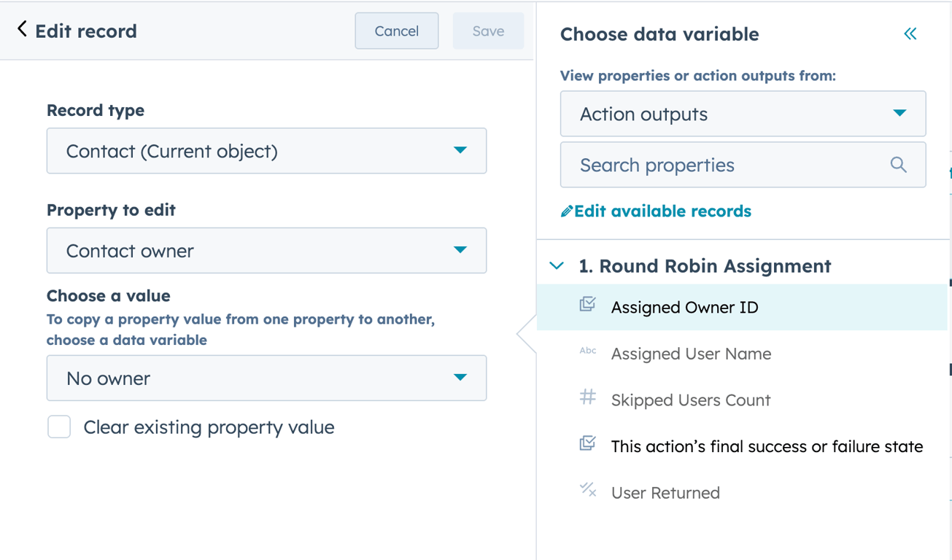Click the pencil icon by Edit available records
Screen dimensions: 952x560
point(566,211)
